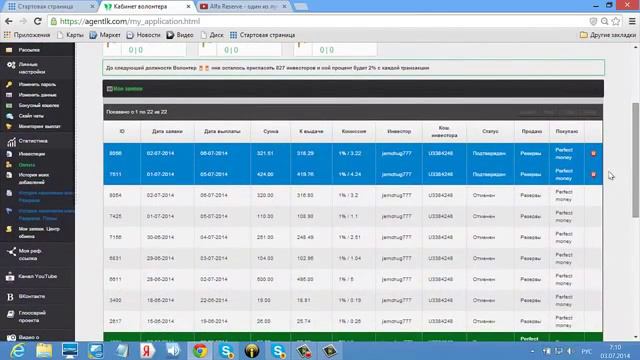
Task: Sort by Дата заявки column header
Action: pos(167,131)
